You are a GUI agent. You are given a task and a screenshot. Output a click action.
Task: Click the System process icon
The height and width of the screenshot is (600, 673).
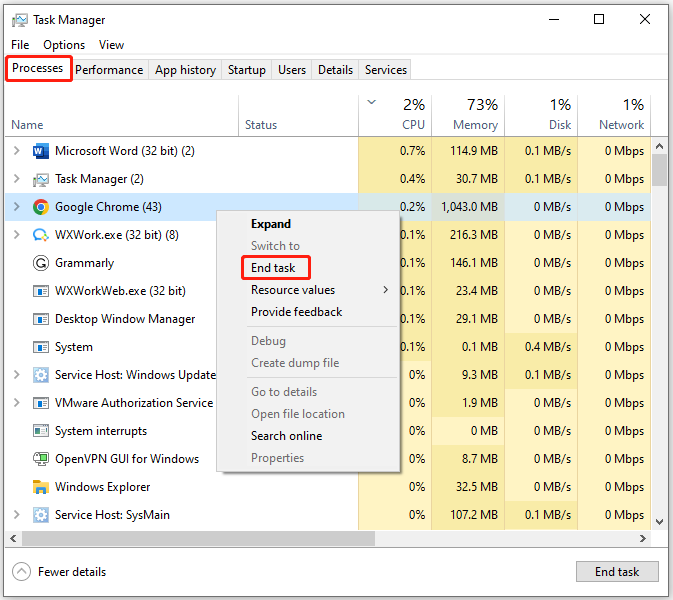click(x=41, y=347)
